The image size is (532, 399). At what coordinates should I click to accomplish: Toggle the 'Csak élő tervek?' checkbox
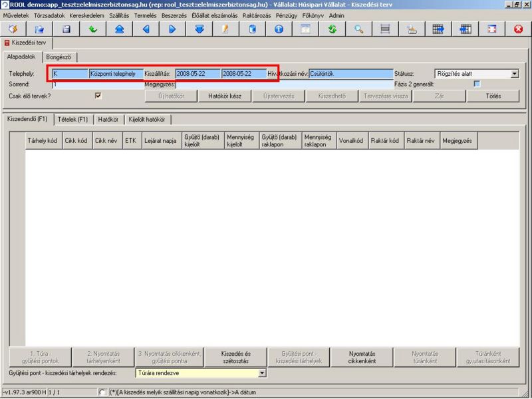click(98, 96)
